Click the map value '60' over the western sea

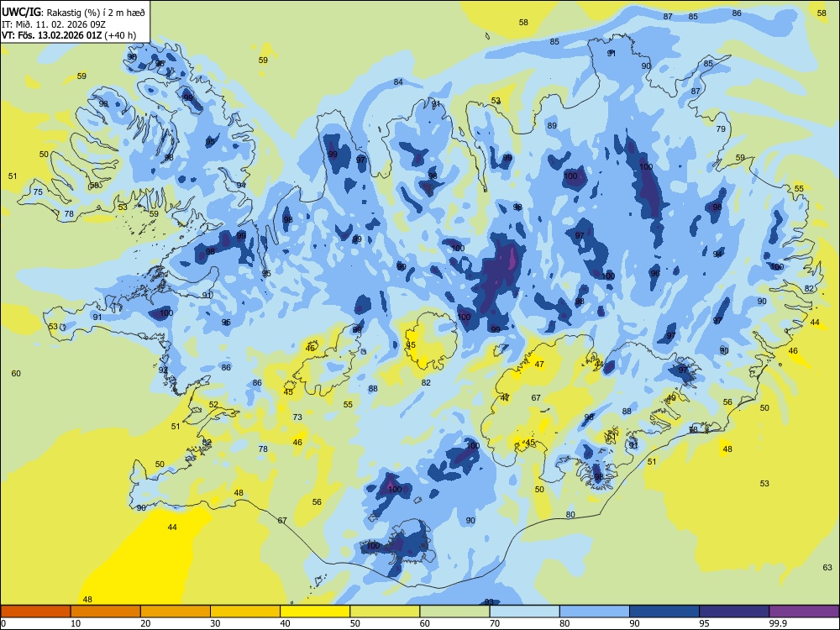click(16, 374)
